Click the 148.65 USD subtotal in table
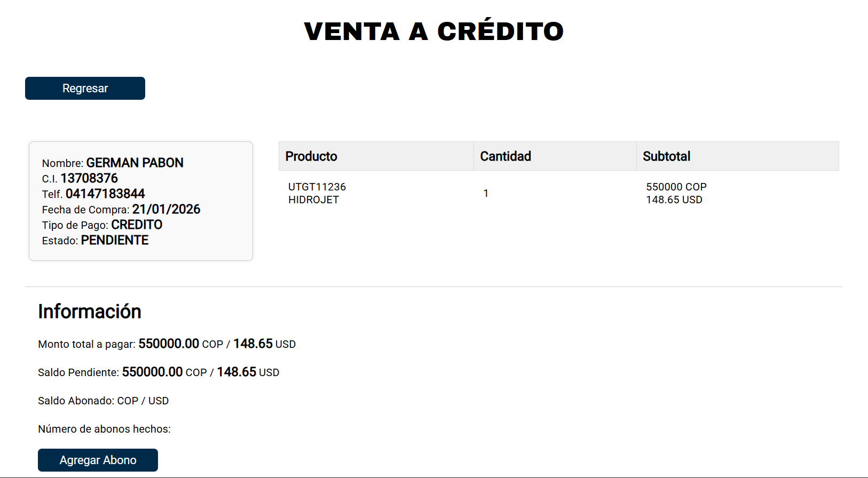868x478 pixels. [674, 200]
